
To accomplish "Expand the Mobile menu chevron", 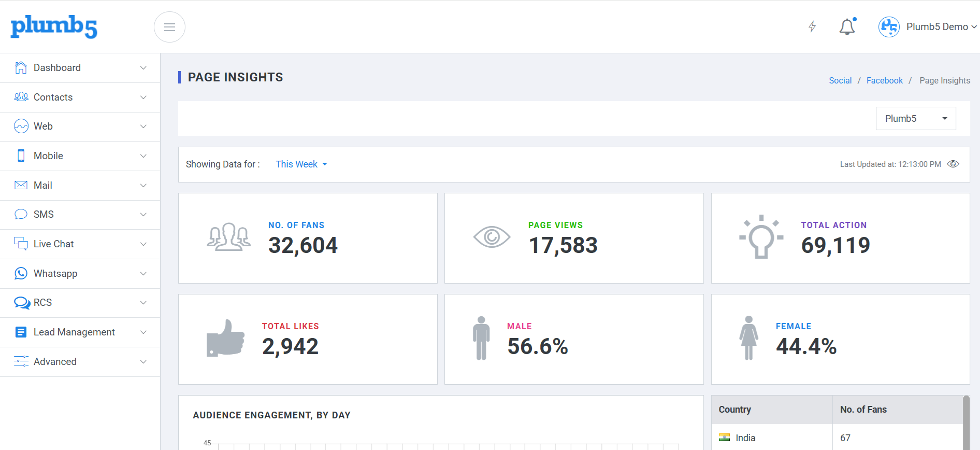I will tap(143, 156).
